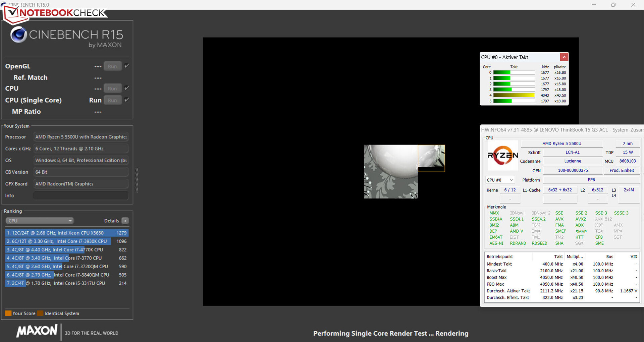This screenshot has height=342, width=644.
Task: Click the OPN 100-000000375 value
Action: [573, 170]
